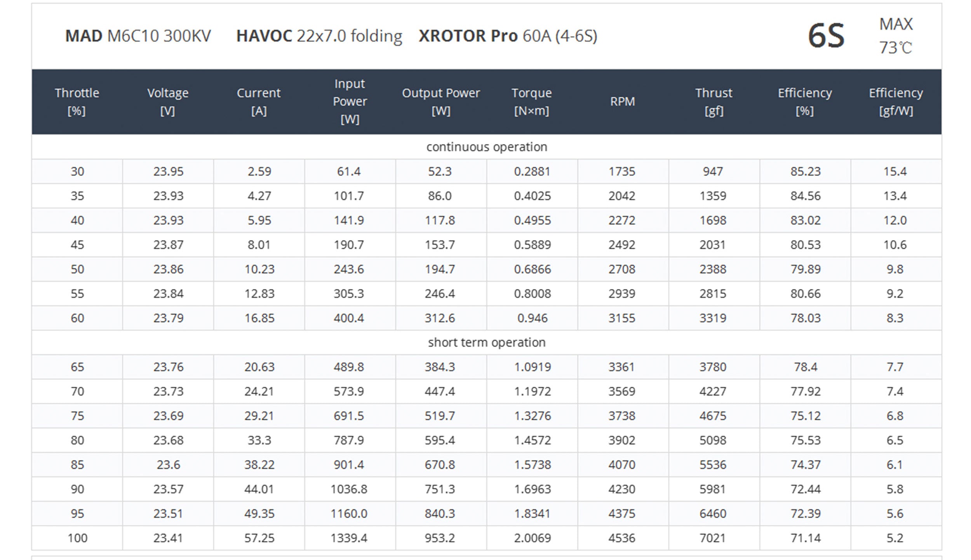This screenshot has width=971, height=560.
Task: Select the 7021 thrust value cell
Action: 713,538
